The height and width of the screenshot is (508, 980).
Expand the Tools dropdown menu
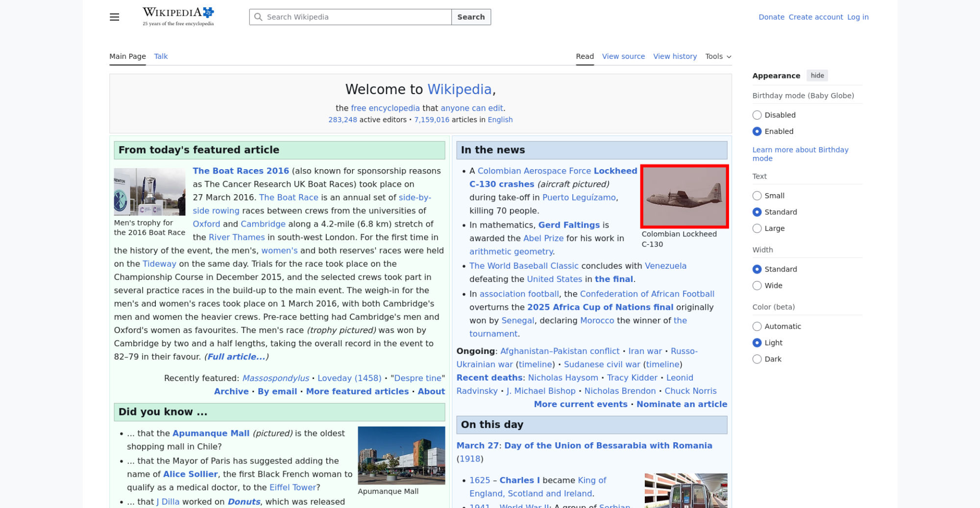[x=718, y=56]
